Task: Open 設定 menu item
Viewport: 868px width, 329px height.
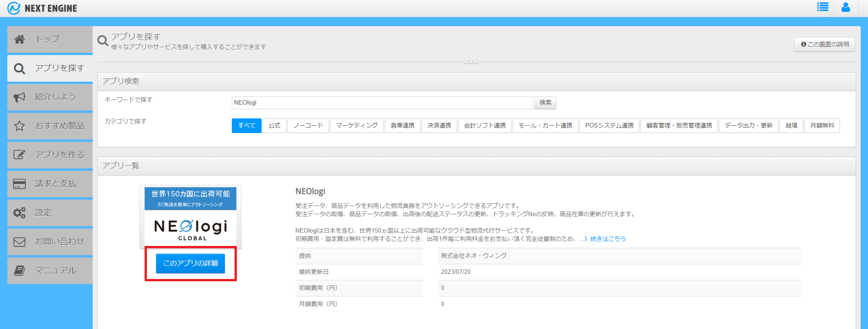Action: (50, 213)
